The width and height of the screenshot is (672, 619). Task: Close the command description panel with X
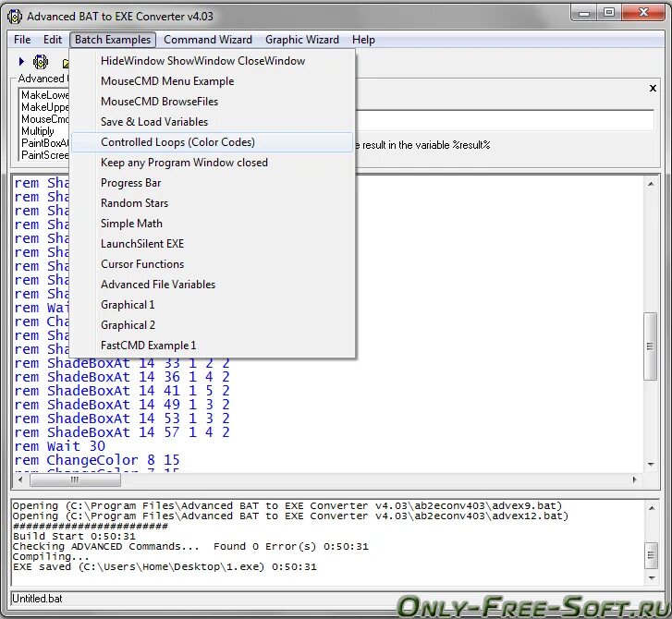653,89
